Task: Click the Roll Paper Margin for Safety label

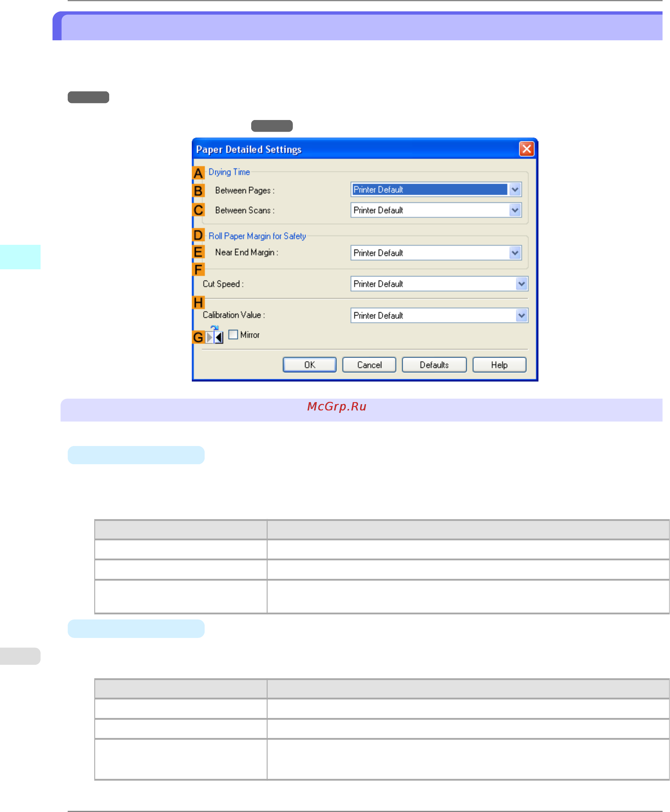Action: pyautogui.click(x=257, y=236)
